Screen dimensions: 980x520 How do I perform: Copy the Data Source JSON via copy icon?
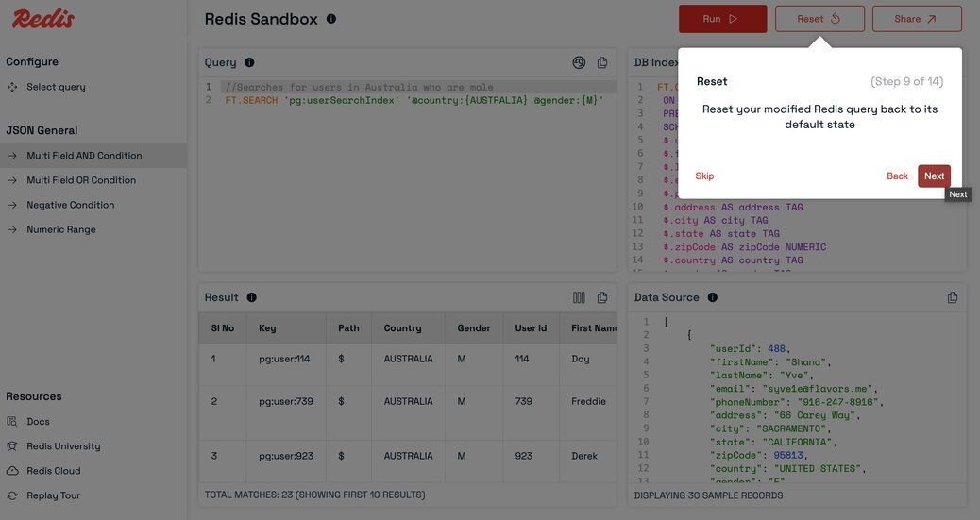953,297
